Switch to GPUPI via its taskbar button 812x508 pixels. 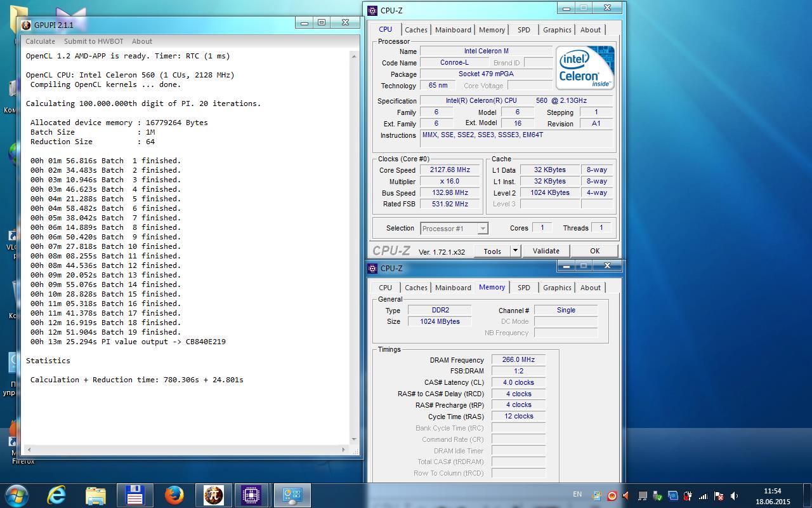coord(214,495)
